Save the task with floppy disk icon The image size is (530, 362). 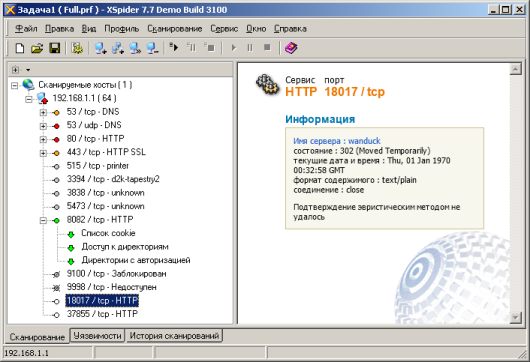tap(55, 48)
